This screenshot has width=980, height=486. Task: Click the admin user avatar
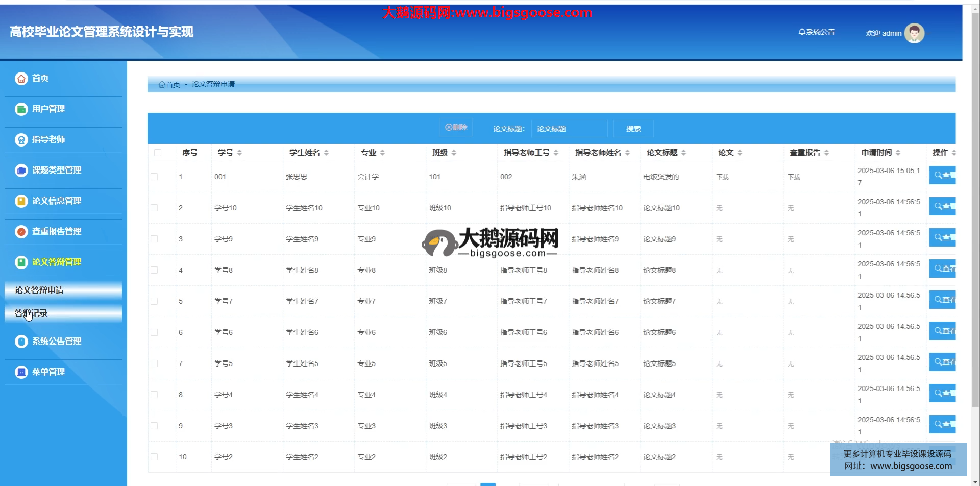tap(914, 33)
